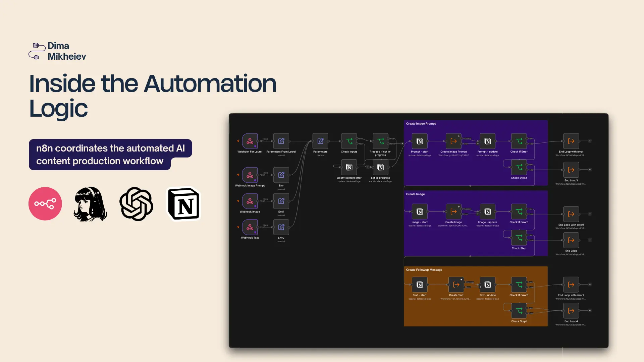Click the Inside the Automation Logic heading
Viewport: 644px width, 362px height.
pos(153,96)
